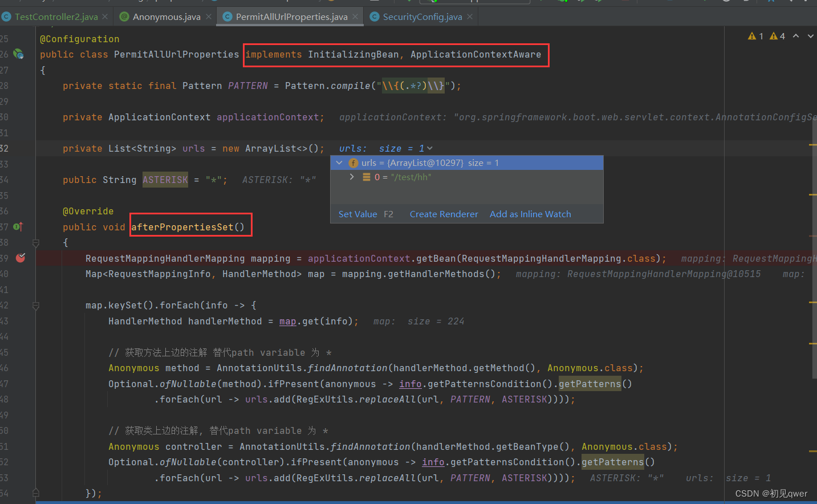Switch to the TestController2.java tab
The image size is (817, 504).
point(56,17)
